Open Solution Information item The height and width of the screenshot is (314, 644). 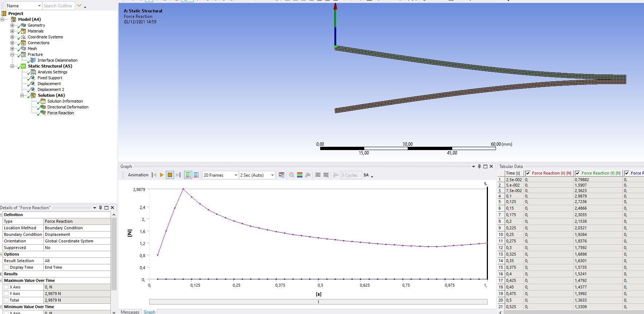click(65, 101)
